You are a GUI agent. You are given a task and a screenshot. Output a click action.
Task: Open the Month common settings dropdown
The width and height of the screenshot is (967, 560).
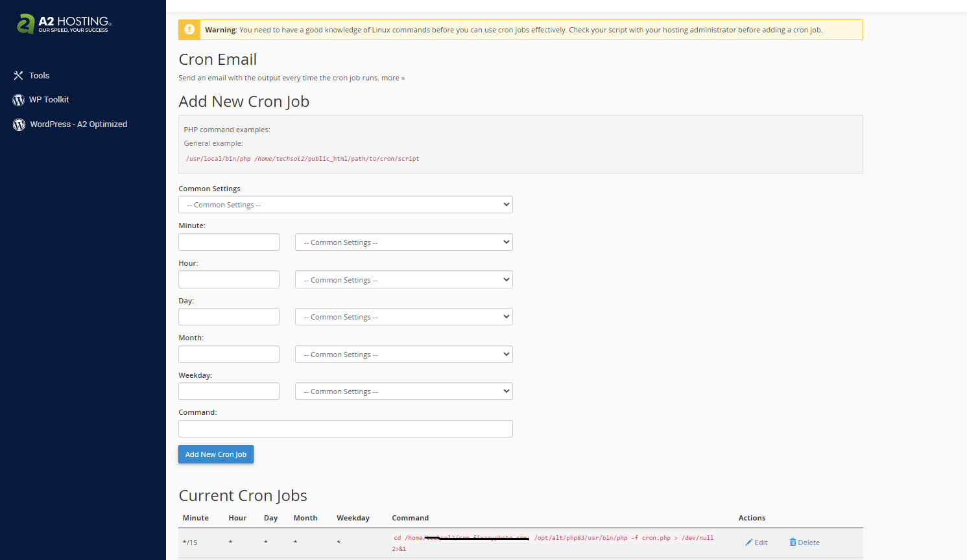(403, 355)
